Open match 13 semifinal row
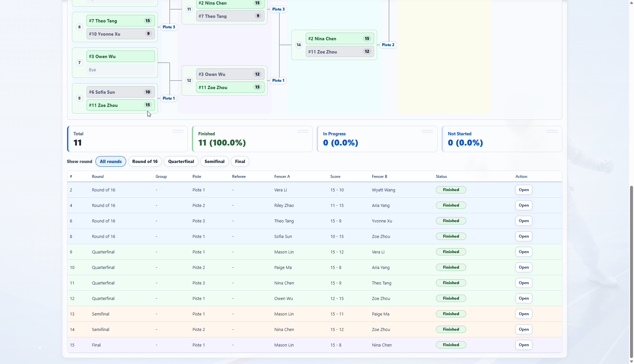The width and height of the screenshot is (634, 364). pyautogui.click(x=524, y=314)
